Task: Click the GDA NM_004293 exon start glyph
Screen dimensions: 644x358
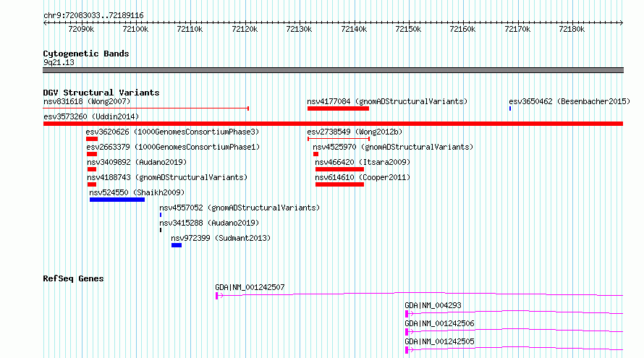Action: click(407, 314)
